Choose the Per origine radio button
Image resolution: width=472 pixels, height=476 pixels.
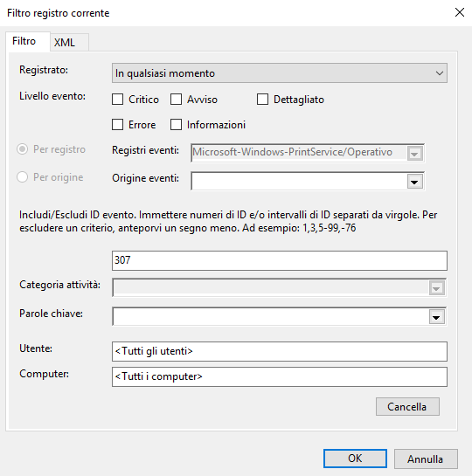tap(23, 177)
